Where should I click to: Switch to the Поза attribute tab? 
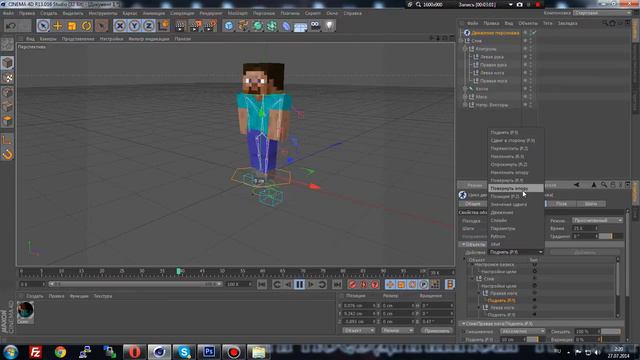click(x=562, y=204)
